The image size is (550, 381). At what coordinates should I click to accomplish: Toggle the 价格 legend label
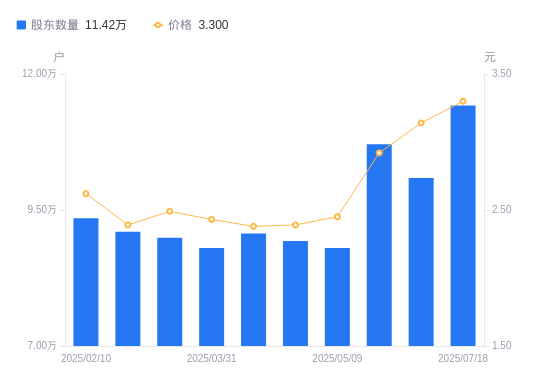click(x=180, y=25)
